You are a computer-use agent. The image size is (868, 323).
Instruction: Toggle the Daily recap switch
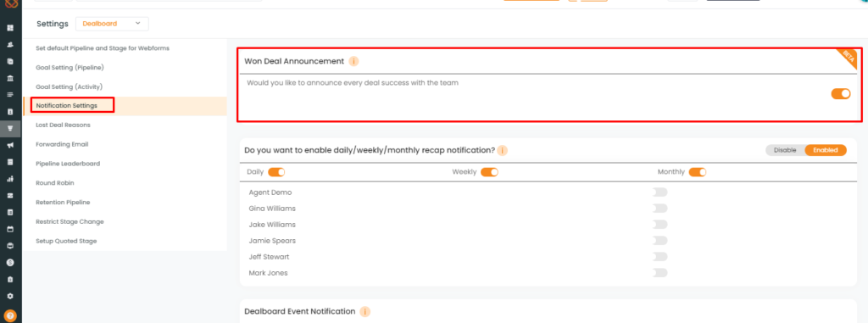[x=276, y=172]
